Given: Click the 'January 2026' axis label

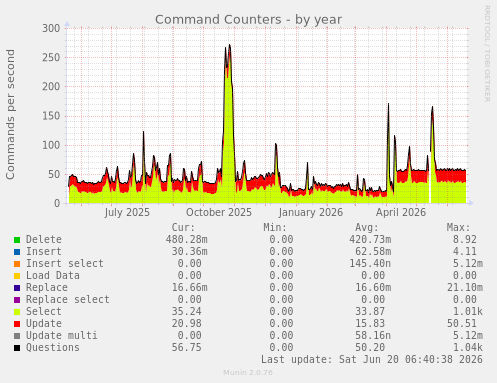Looking at the screenshot, I should pos(311,212).
